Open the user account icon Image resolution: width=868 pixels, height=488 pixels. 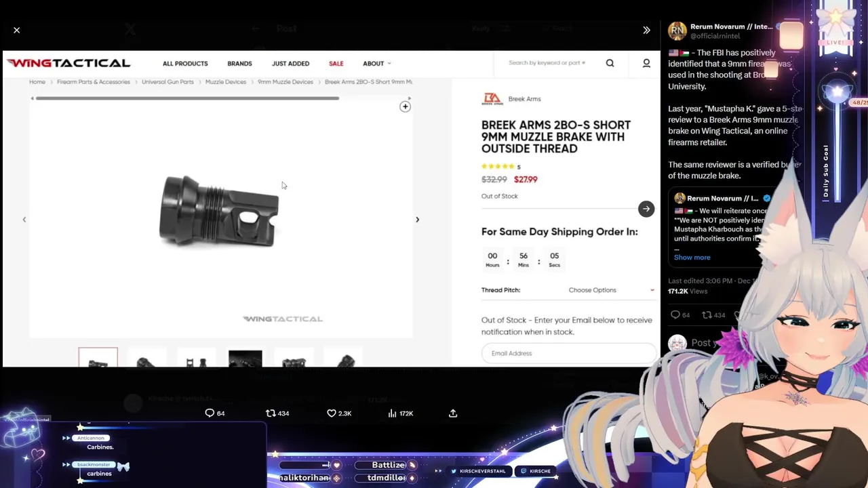tap(646, 63)
